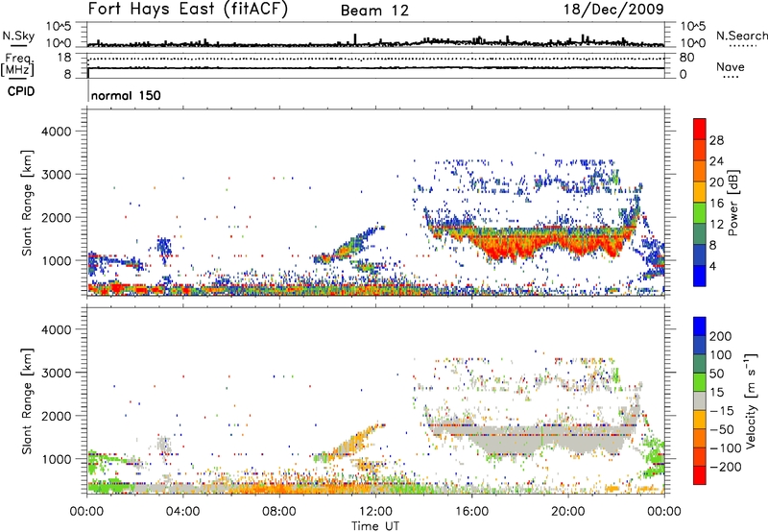Click the red bottom segment of Velocity colorbar
The image size is (768, 532).
tap(700, 475)
